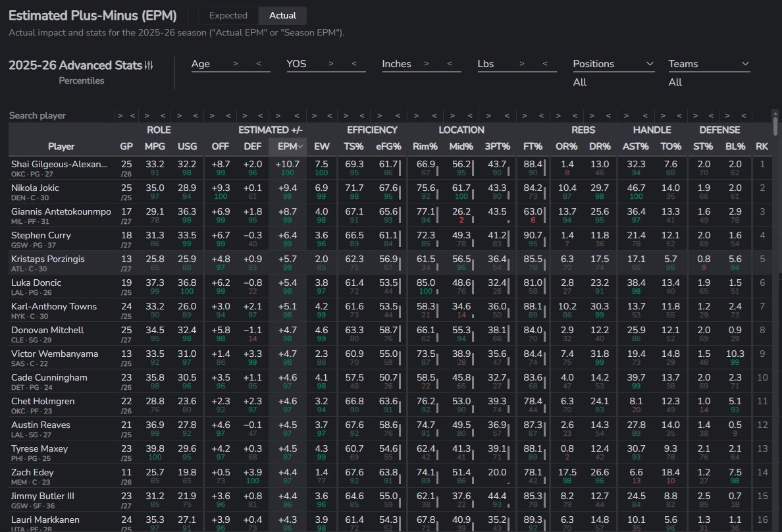This screenshot has width=782, height=532.
Task: Click the Age greater-than filter arrow
Action: click(x=236, y=64)
